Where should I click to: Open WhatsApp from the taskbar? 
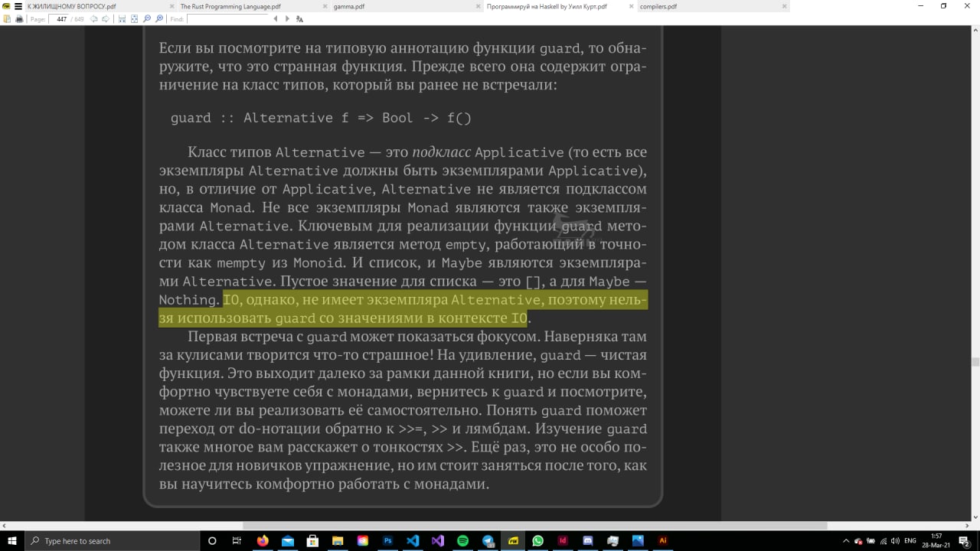click(x=537, y=540)
